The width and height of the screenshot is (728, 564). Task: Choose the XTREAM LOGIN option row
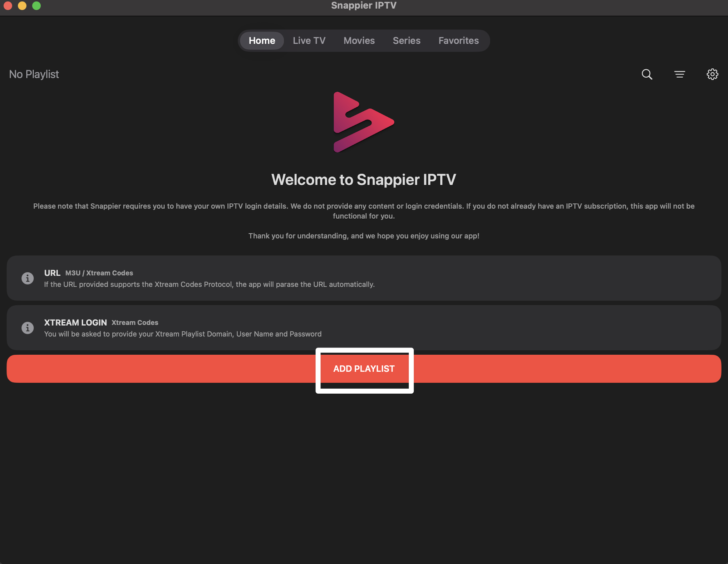(x=363, y=328)
